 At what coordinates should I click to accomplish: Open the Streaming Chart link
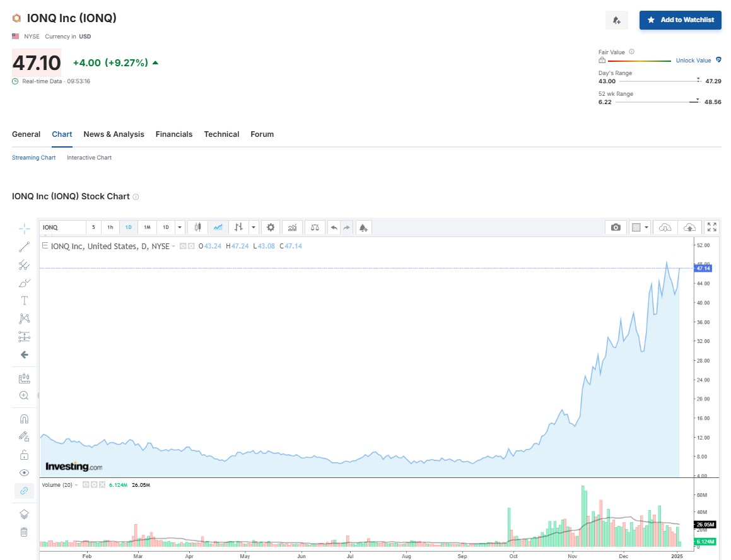click(33, 158)
